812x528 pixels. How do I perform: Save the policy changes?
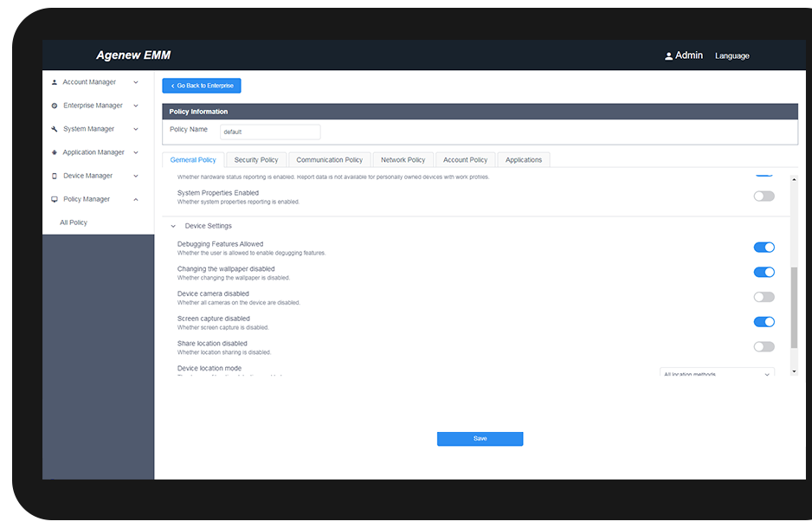click(x=480, y=439)
